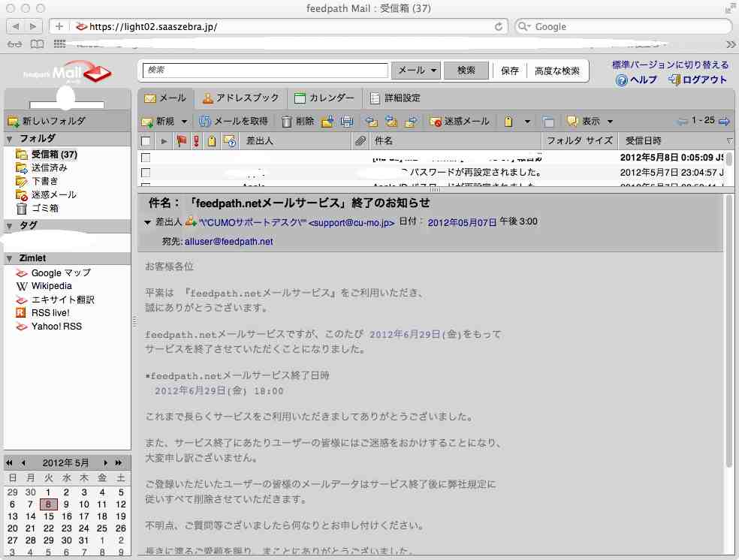Open the ゴミ箱 trash folder
Viewport: 739px width, 560px height.
click(44, 208)
